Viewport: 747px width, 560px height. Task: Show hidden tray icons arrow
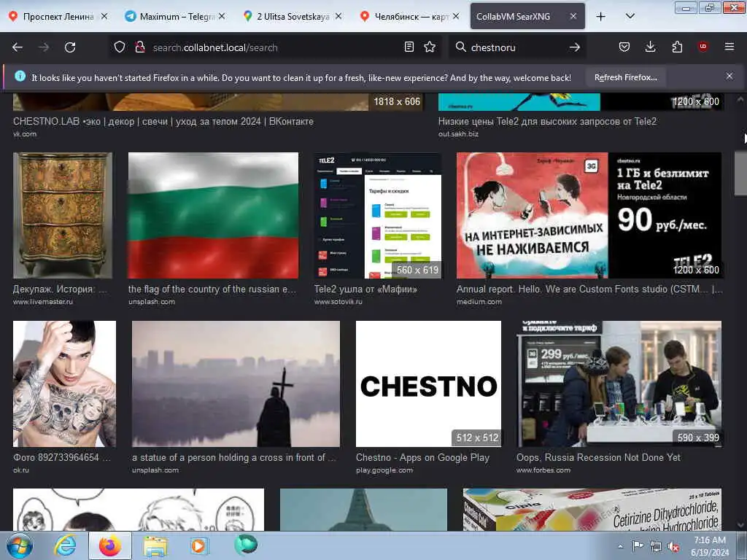pyautogui.click(x=620, y=546)
